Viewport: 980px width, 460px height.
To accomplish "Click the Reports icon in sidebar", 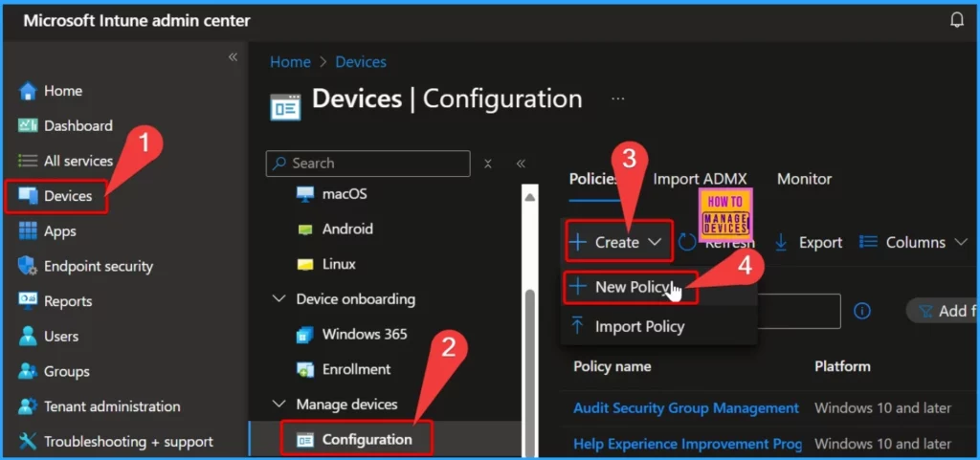I will (x=28, y=301).
